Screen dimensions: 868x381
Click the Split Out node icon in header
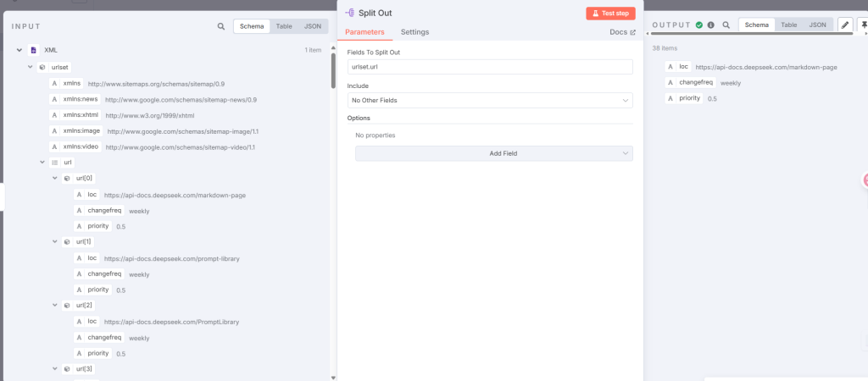(x=350, y=13)
